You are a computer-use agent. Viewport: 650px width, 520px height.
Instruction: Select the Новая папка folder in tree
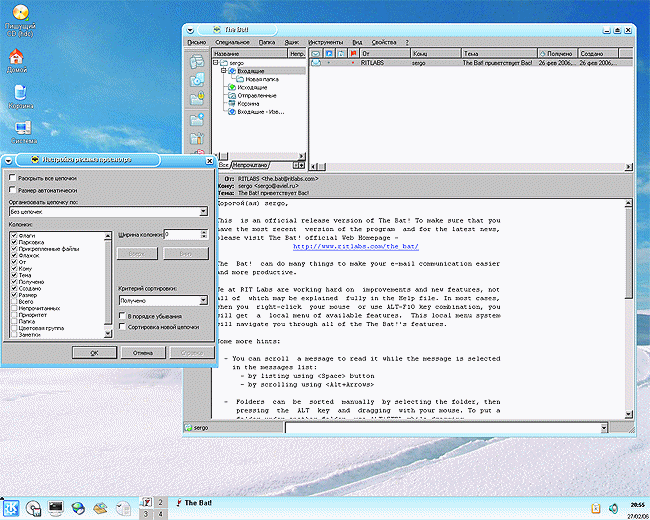(261, 79)
